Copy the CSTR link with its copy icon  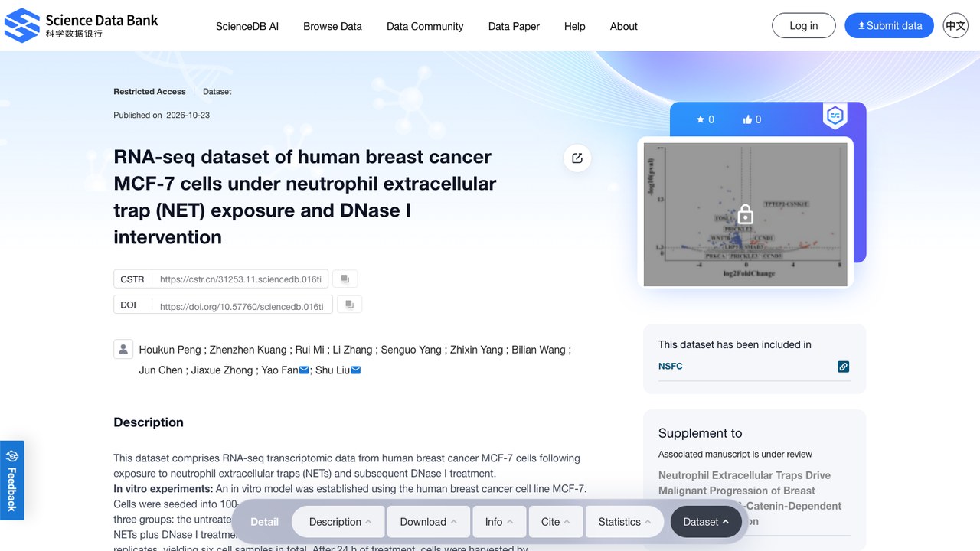(345, 279)
